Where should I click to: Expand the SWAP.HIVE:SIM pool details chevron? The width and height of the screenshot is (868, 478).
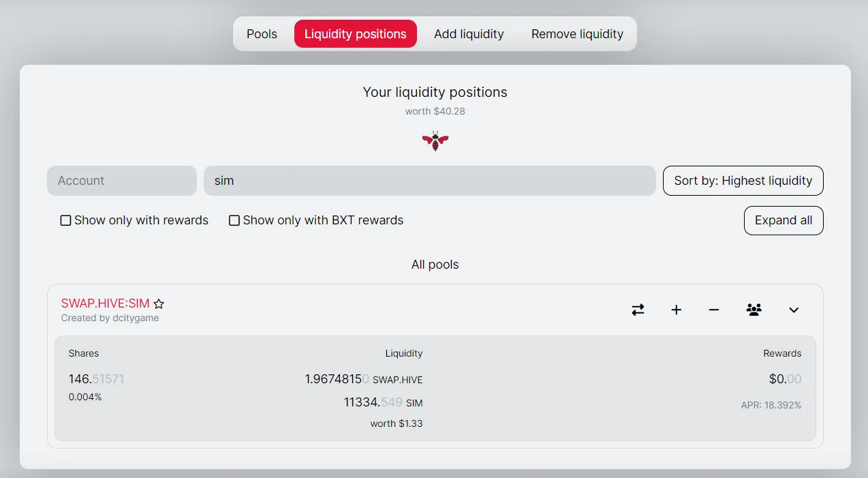793,310
